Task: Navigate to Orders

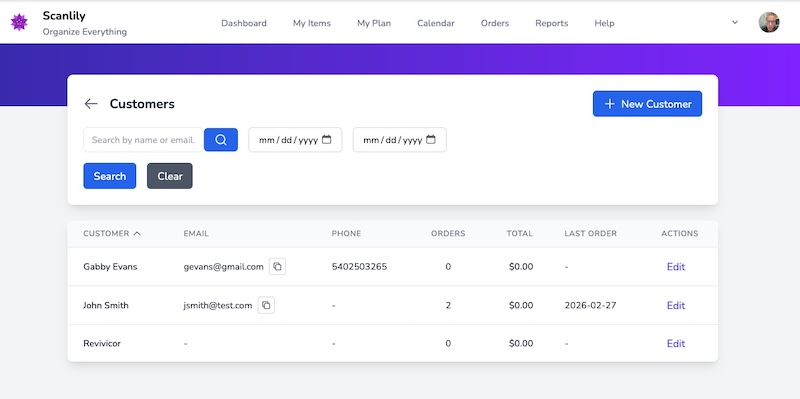Action: pos(495,23)
